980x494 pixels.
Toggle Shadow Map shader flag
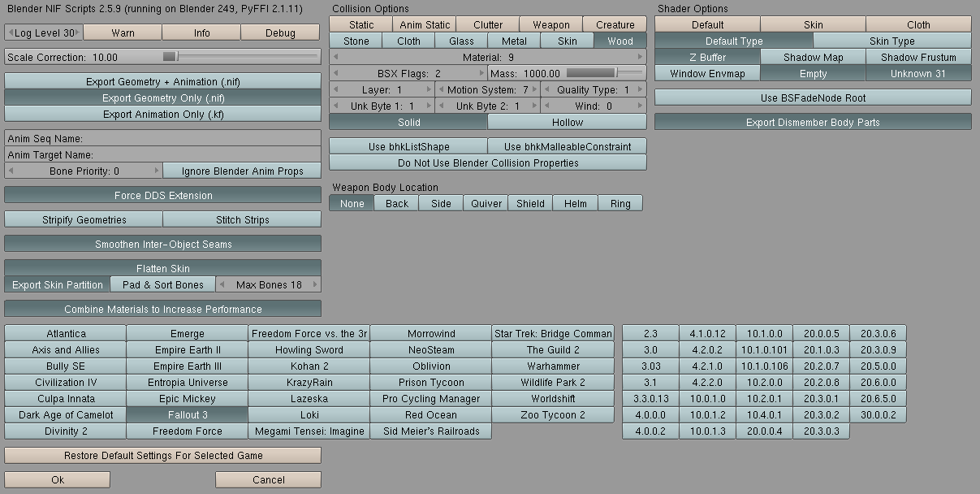click(x=814, y=57)
